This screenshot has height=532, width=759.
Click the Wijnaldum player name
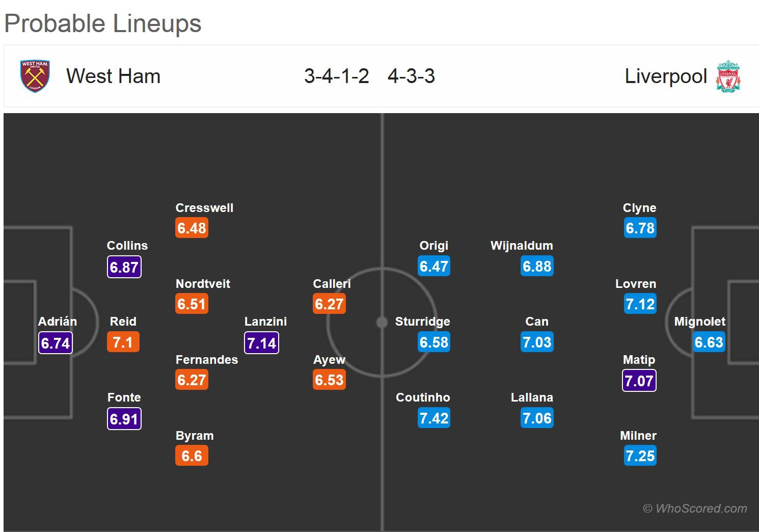(x=522, y=246)
